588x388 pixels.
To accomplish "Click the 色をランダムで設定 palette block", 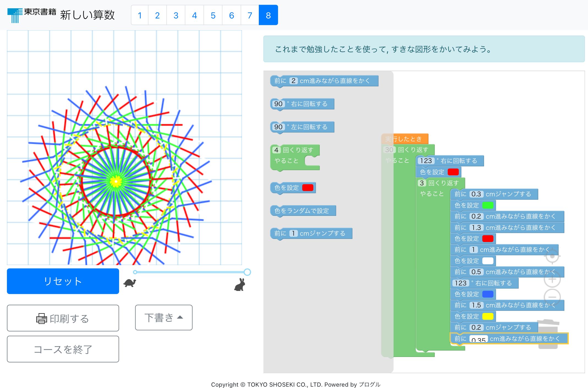I will (x=303, y=210).
